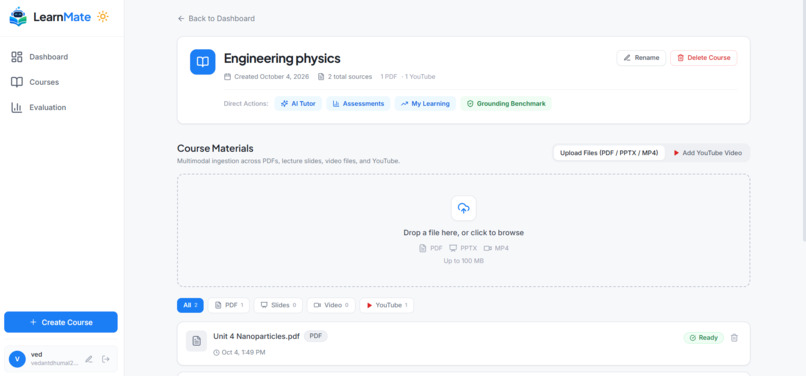Click the user avatar V
Screen dimensions: 806x376
tap(17, 359)
